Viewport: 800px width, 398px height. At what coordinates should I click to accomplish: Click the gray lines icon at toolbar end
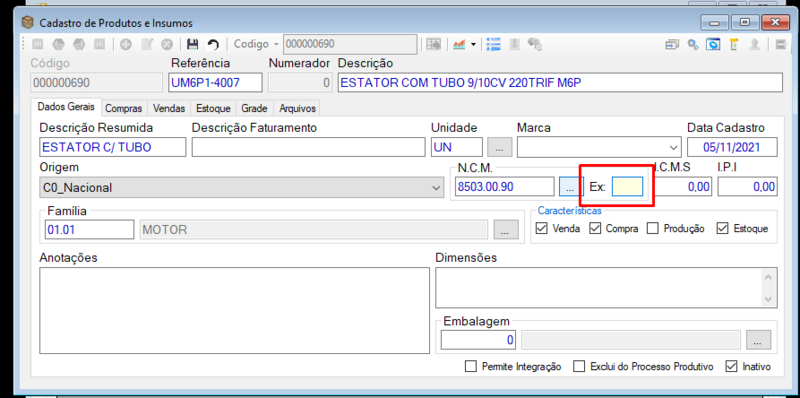click(x=780, y=44)
